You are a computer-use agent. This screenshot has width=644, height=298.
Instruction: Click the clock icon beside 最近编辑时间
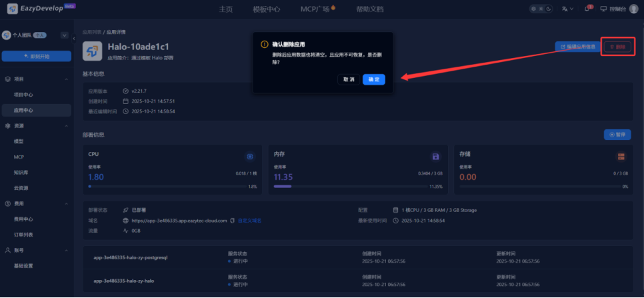coord(126,111)
